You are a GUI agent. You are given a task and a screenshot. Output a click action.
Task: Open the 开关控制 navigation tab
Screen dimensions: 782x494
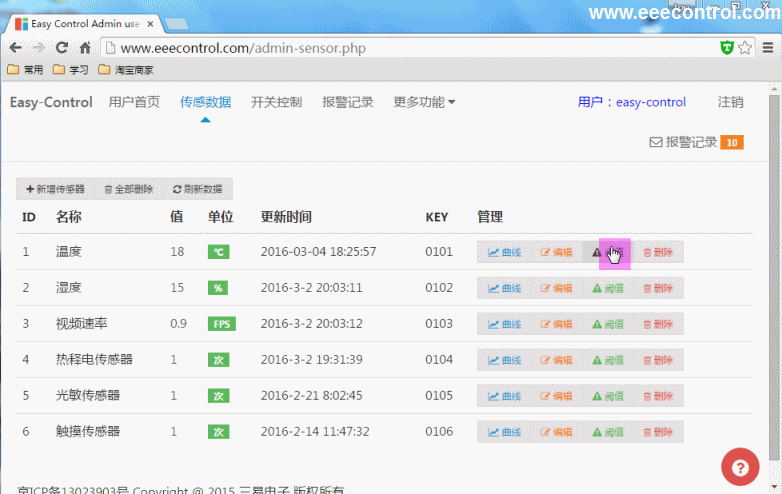pos(276,102)
